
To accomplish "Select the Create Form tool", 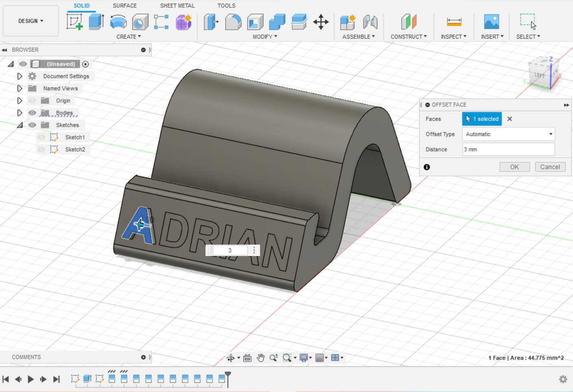I will [184, 22].
